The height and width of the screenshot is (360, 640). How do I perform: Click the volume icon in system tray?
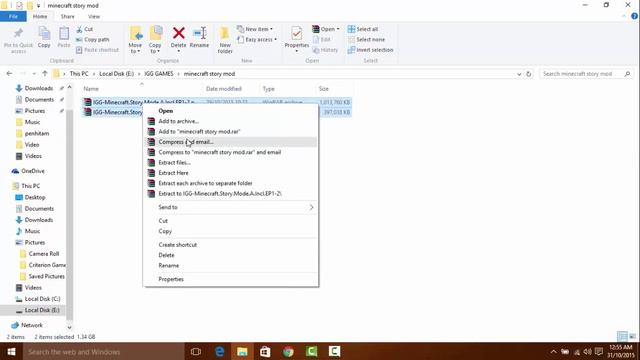point(587,351)
